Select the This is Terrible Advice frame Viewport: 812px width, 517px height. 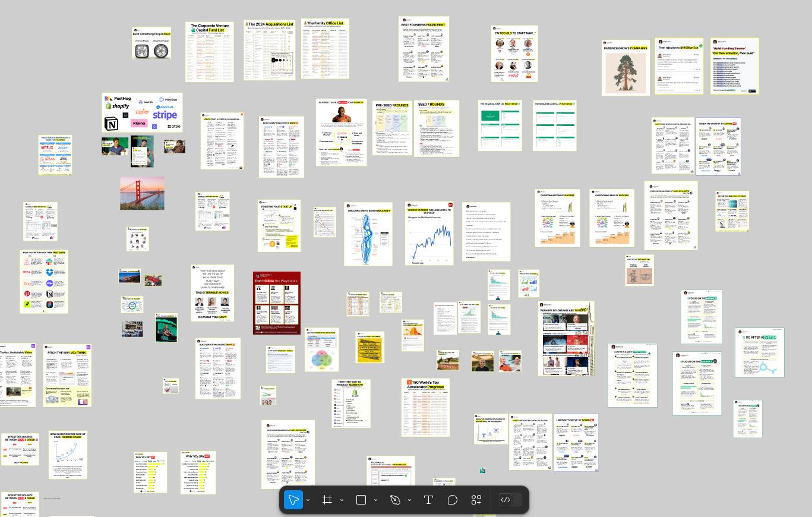coord(212,293)
